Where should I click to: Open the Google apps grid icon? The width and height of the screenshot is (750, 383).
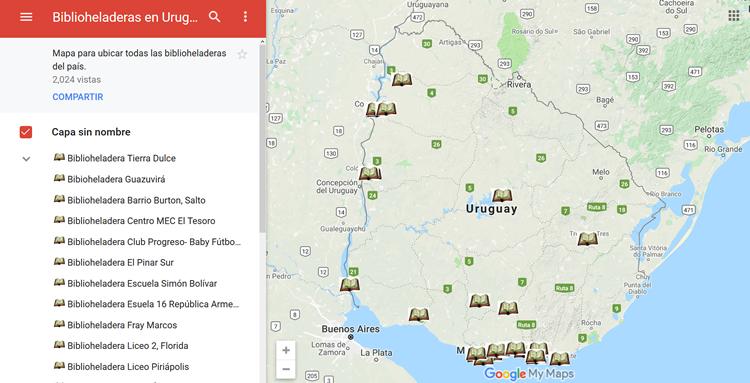[733, 15]
